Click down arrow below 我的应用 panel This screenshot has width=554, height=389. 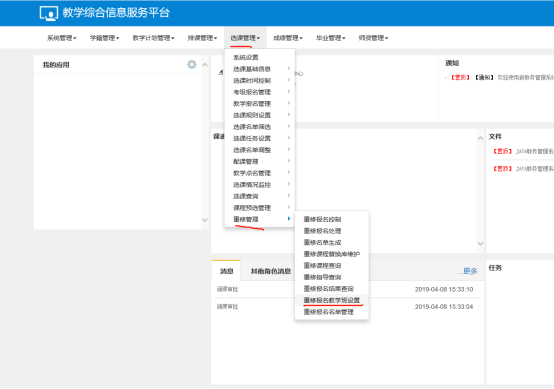tap(205, 220)
